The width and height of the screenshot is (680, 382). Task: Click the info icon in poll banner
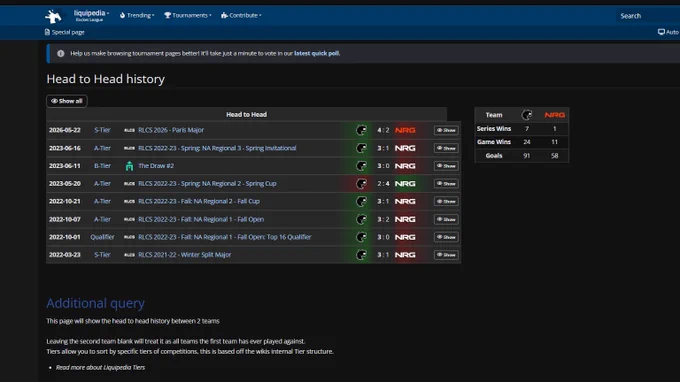tap(61, 53)
